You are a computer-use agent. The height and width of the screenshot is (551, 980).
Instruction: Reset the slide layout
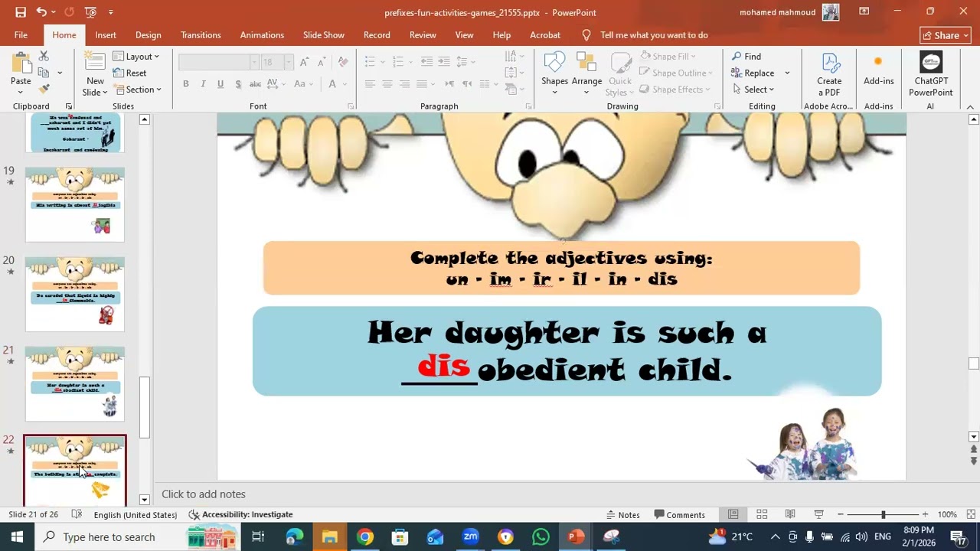click(129, 73)
